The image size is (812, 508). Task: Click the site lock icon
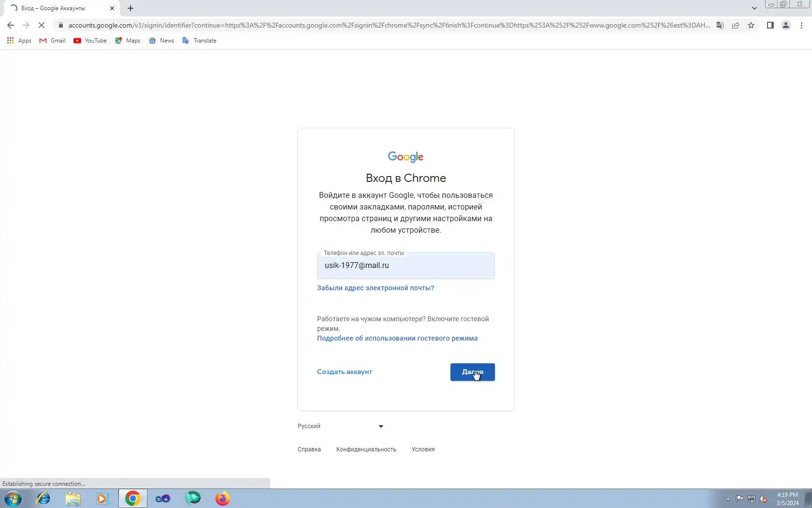[60, 25]
